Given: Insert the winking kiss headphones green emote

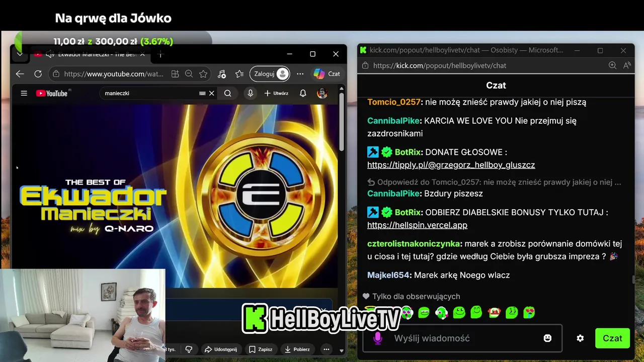Looking at the screenshot, I should pyautogui.click(x=441, y=313).
